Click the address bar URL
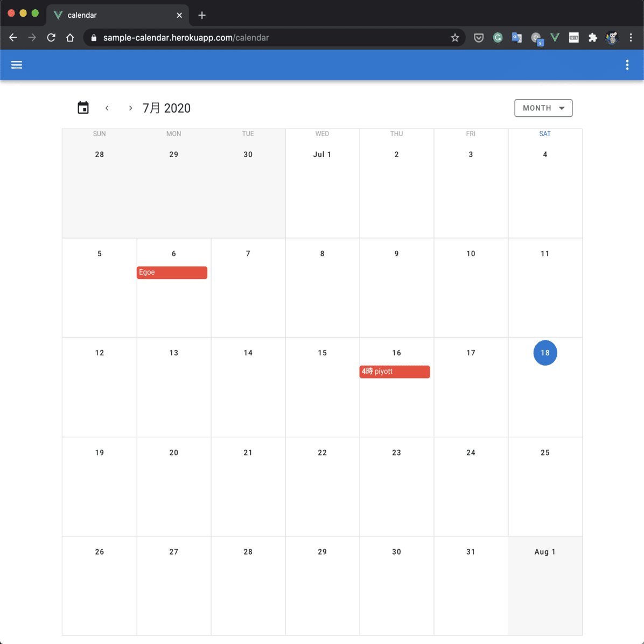 186,38
